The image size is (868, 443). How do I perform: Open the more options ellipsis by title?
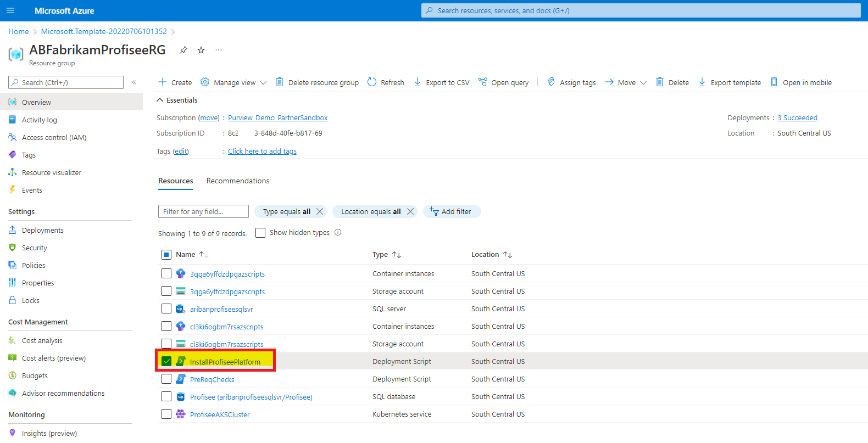[219, 50]
